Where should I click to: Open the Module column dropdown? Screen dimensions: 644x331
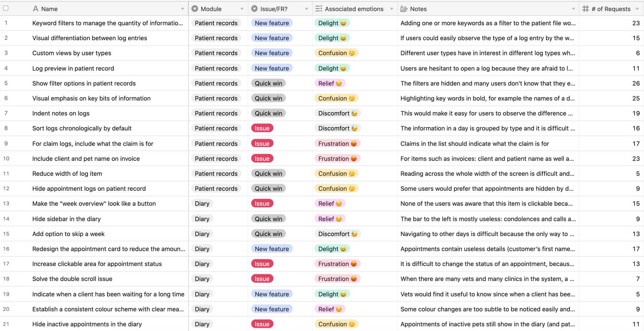[242, 9]
